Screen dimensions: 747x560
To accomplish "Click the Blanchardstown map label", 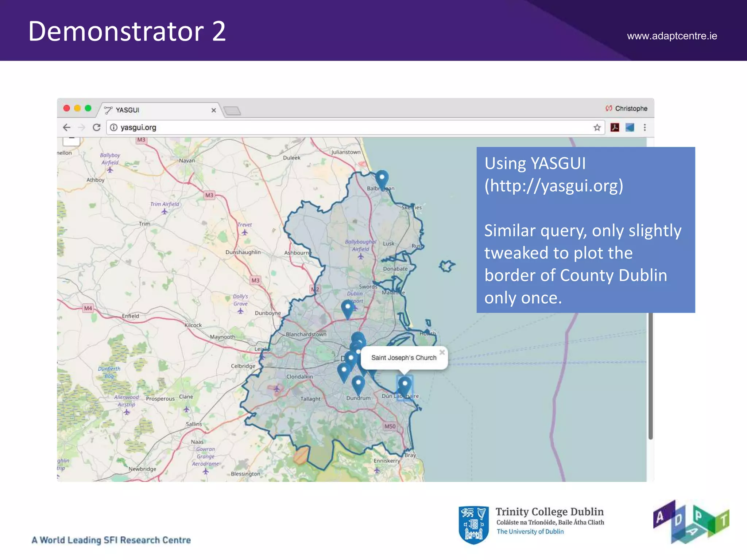I will click(x=306, y=334).
